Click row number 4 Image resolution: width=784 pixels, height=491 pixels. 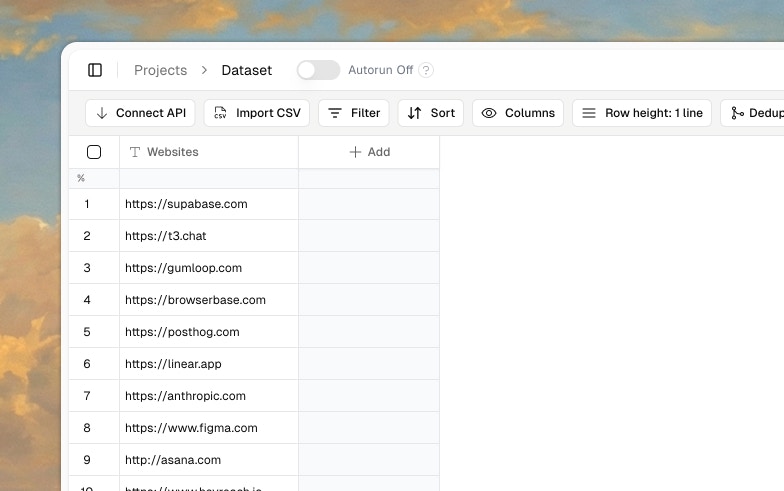pyautogui.click(x=87, y=300)
